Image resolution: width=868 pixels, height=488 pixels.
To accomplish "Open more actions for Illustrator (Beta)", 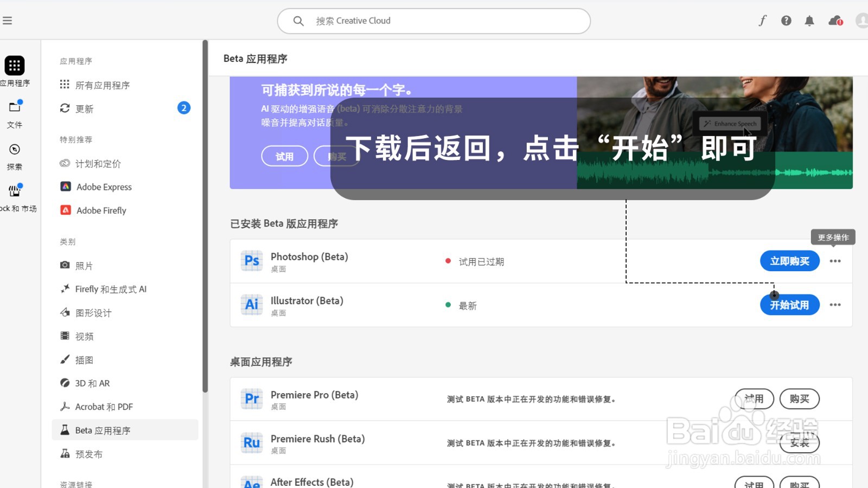I will pos(835,305).
